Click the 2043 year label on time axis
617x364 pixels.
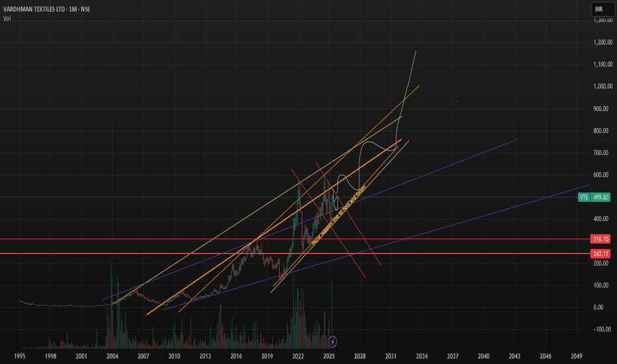[x=514, y=356]
